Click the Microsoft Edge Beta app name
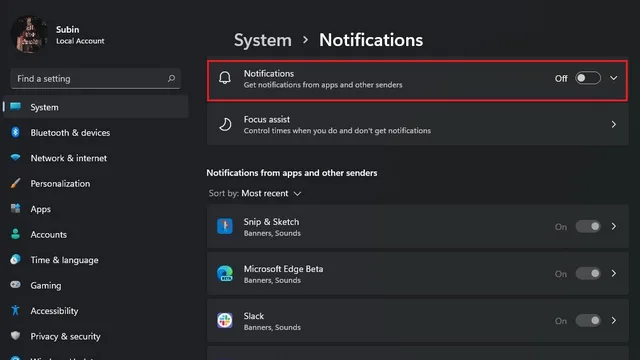640x360 pixels. [x=283, y=269]
